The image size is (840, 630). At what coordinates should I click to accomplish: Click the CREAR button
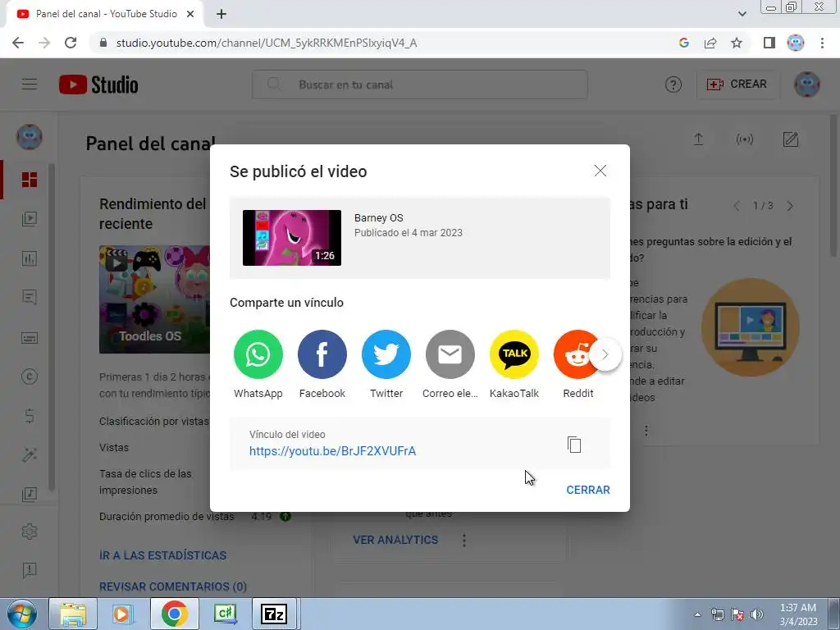737,84
